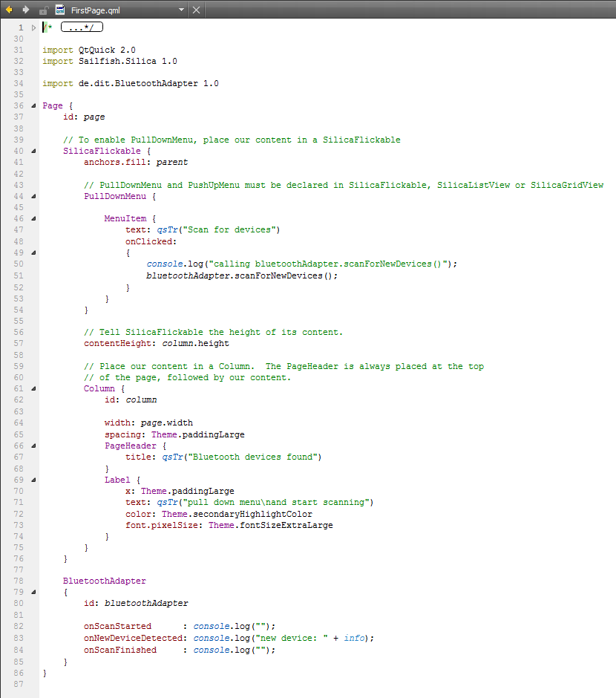Click 'font.pixelSize: Theme.fontSizeExtraLarge' line
This screenshot has height=698, width=616.
tap(229, 525)
